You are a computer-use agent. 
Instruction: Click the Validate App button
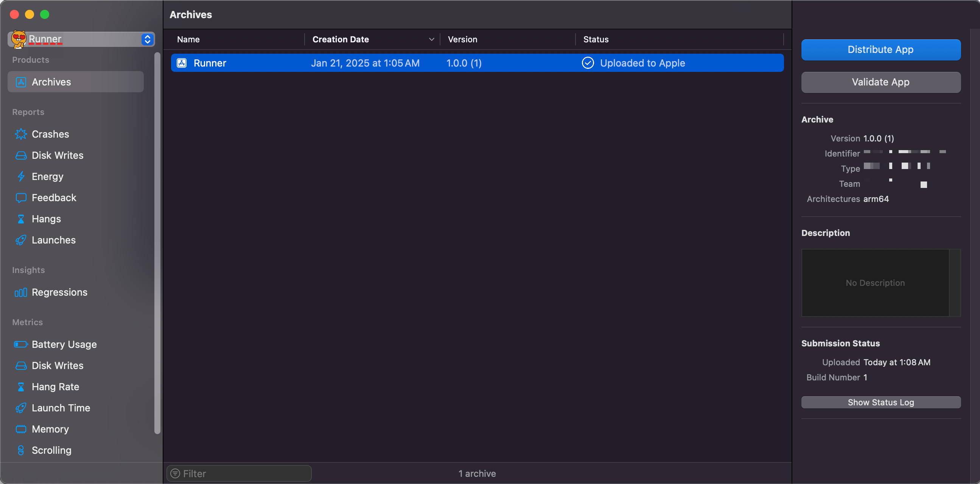click(x=881, y=82)
